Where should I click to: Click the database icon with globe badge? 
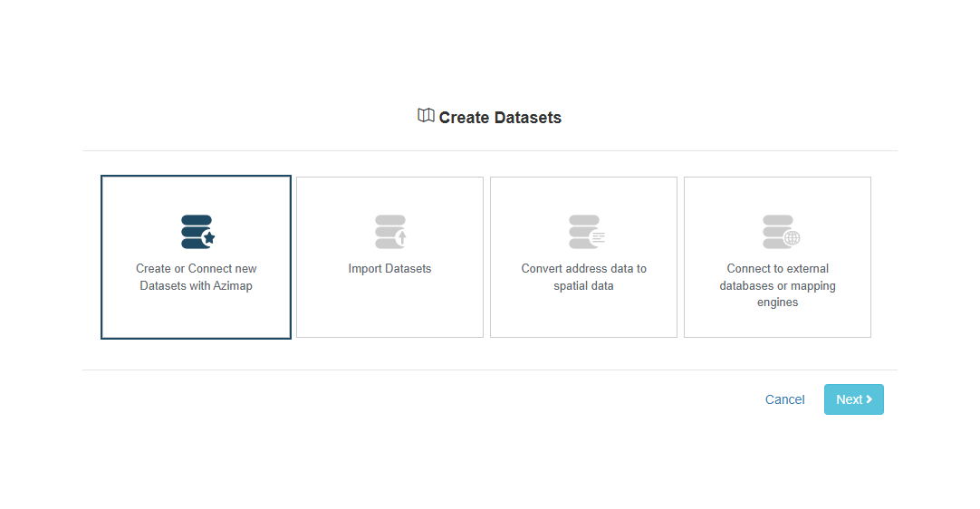click(x=782, y=232)
